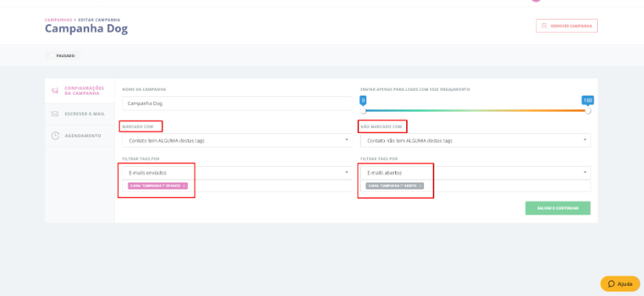
Task: Click Salvar e Continuar button
Action: coord(558,208)
